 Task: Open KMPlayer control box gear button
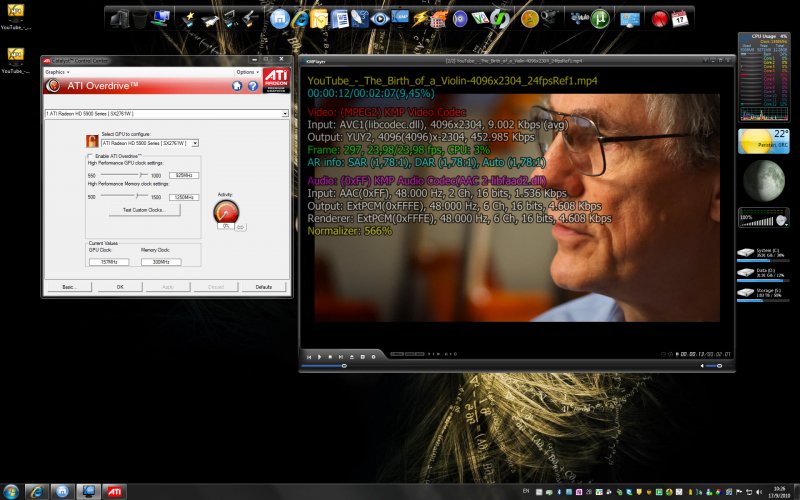(373, 357)
